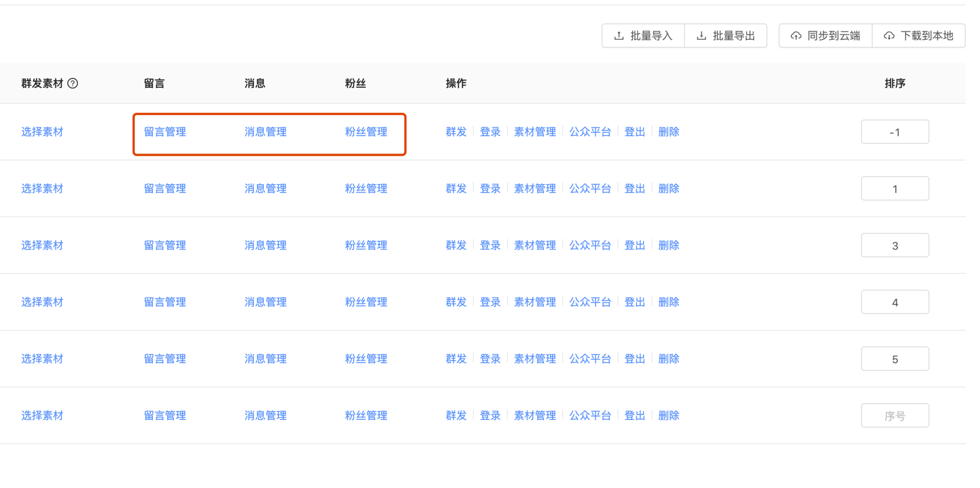Open 消息管理 in the highlighted first row
The width and height of the screenshot is (980, 488).
tap(265, 131)
